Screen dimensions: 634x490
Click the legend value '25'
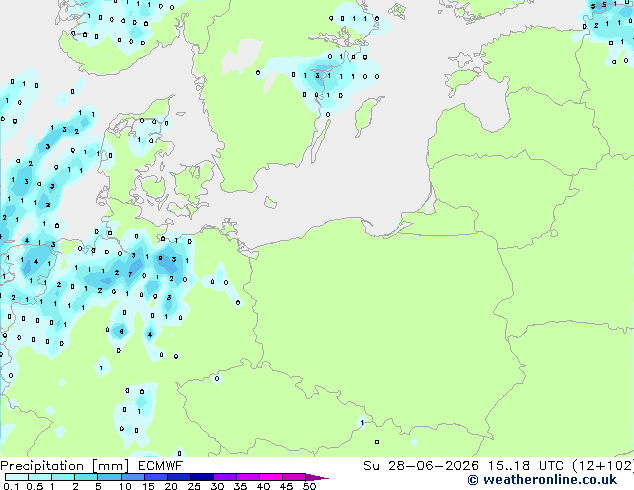(194, 486)
